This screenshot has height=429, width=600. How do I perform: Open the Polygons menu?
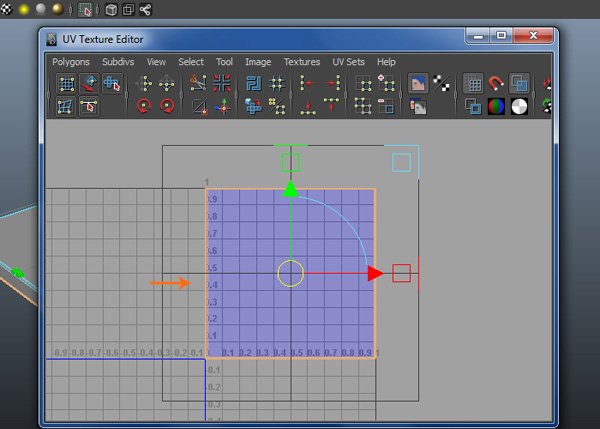coord(71,62)
